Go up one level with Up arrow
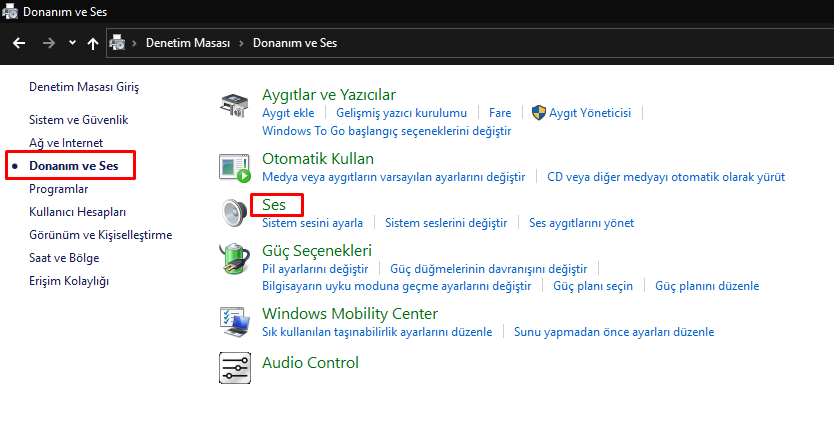The image size is (834, 431). pos(93,43)
